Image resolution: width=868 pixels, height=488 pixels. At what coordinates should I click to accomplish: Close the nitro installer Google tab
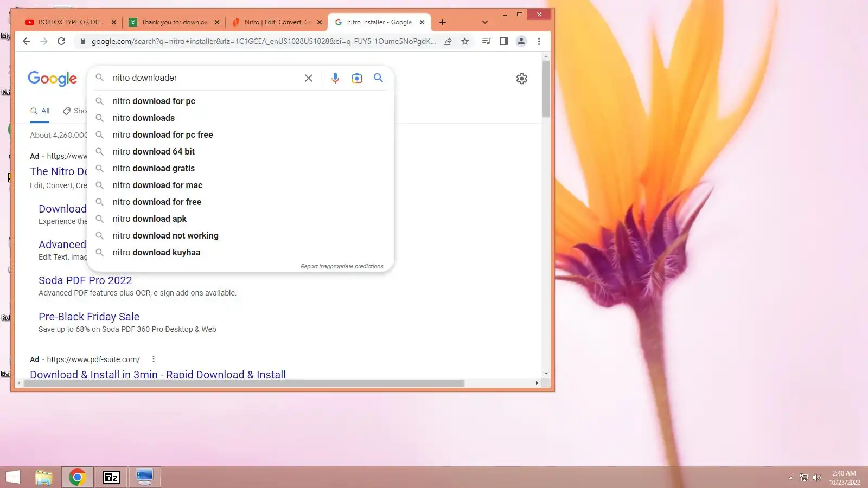pos(422,22)
